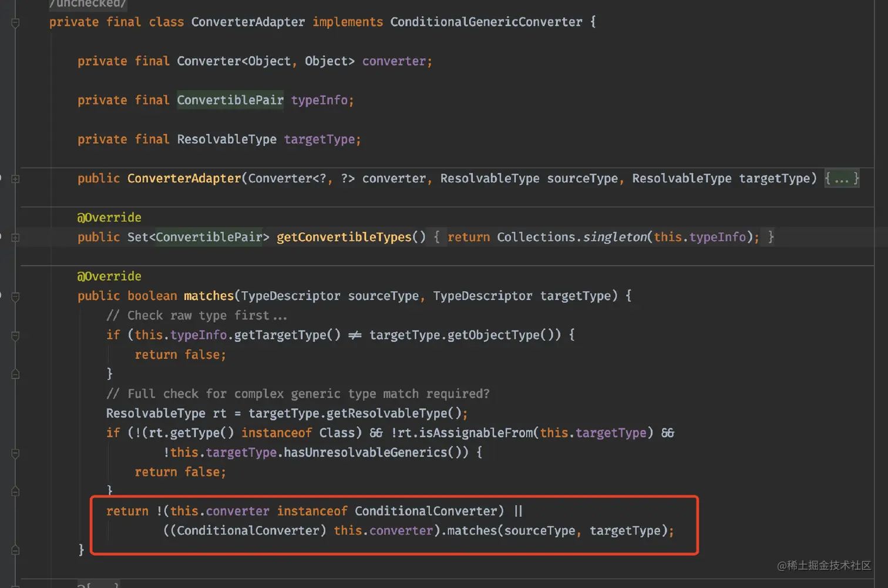Click the getObjectType() call
Viewport: 888px width, 588px height.
(x=500, y=335)
